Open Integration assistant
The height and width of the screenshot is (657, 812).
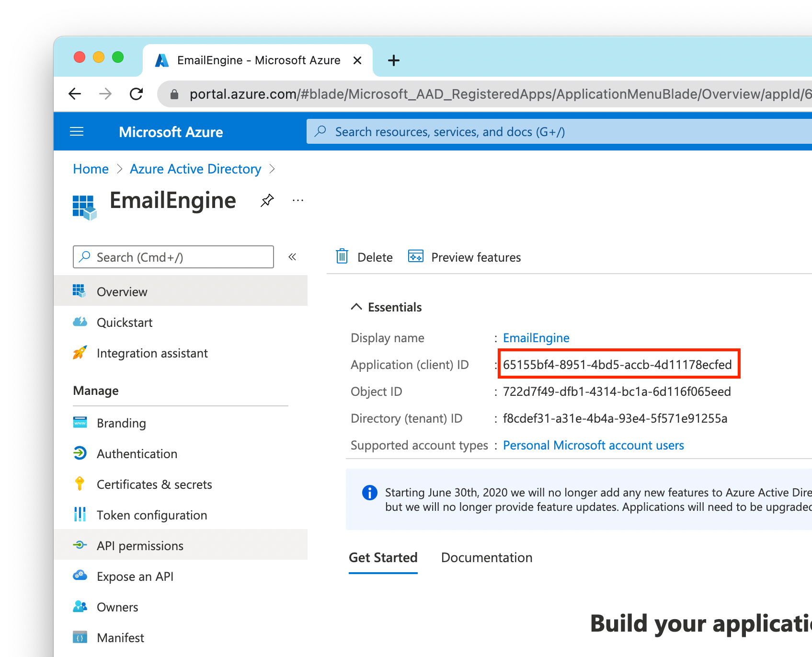pos(181,353)
